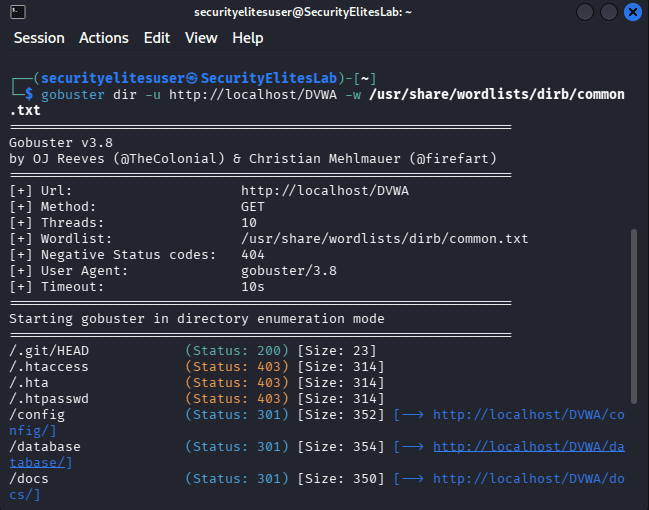Click the -w flag in the command
The height and width of the screenshot is (510, 649).
pyautogui.click(x=353, y=94)
